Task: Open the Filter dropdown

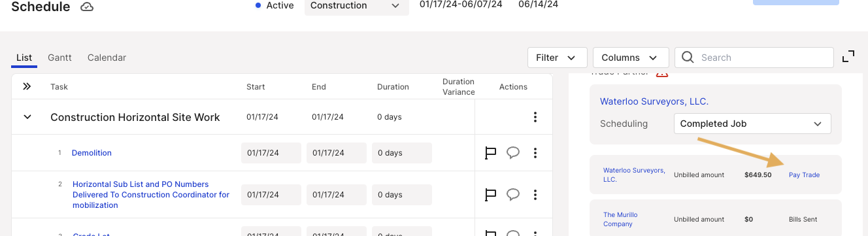Action: [x=557, y=58]
